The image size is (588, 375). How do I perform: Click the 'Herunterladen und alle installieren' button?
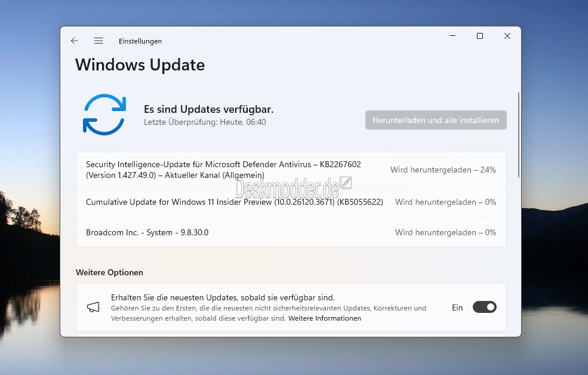(x=436, y=120)
